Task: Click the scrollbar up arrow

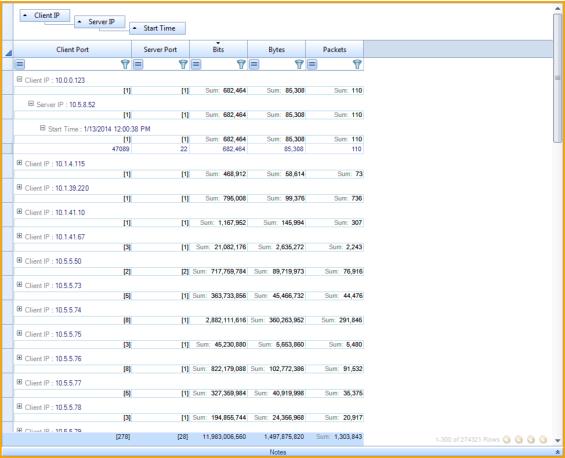Action: 557,9
